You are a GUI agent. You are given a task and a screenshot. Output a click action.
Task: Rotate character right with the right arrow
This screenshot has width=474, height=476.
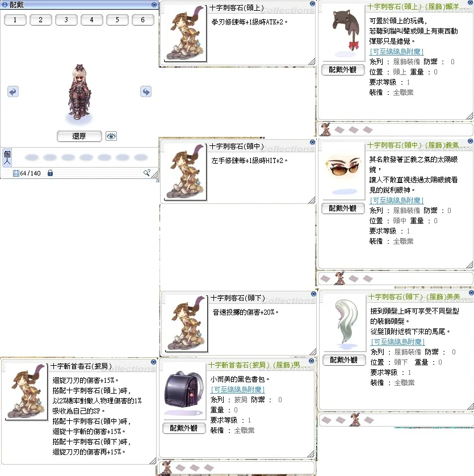(146, 91)
